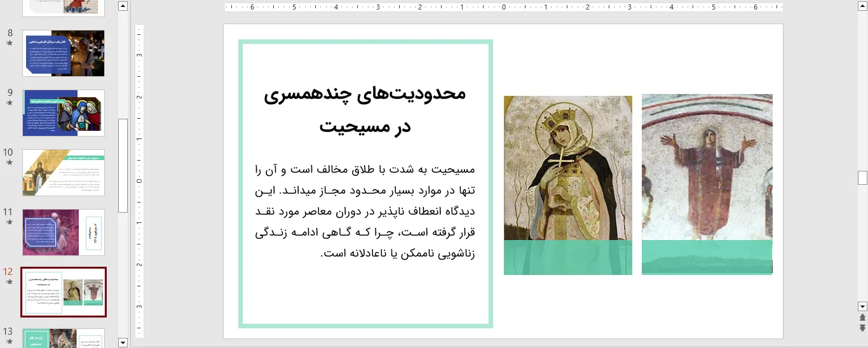868x348 pixels.
Task: Click the animation star icon under slide 12
Action: 9,282
